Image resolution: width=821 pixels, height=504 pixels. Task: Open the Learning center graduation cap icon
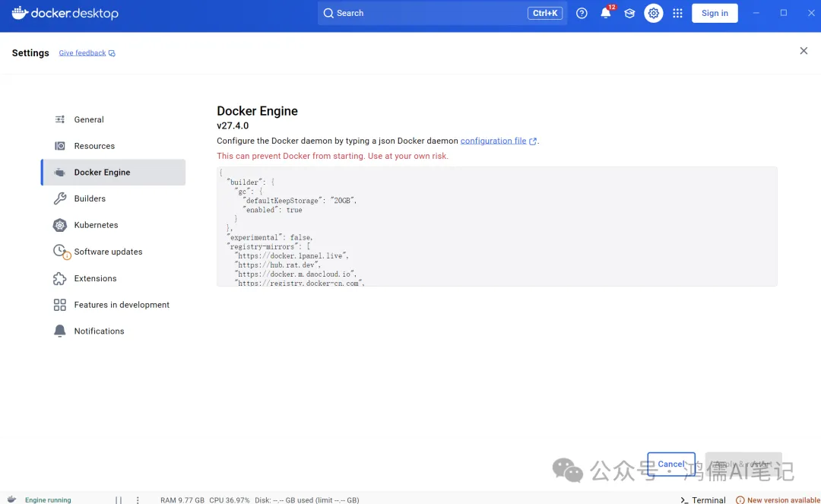[x=629, y=13]
